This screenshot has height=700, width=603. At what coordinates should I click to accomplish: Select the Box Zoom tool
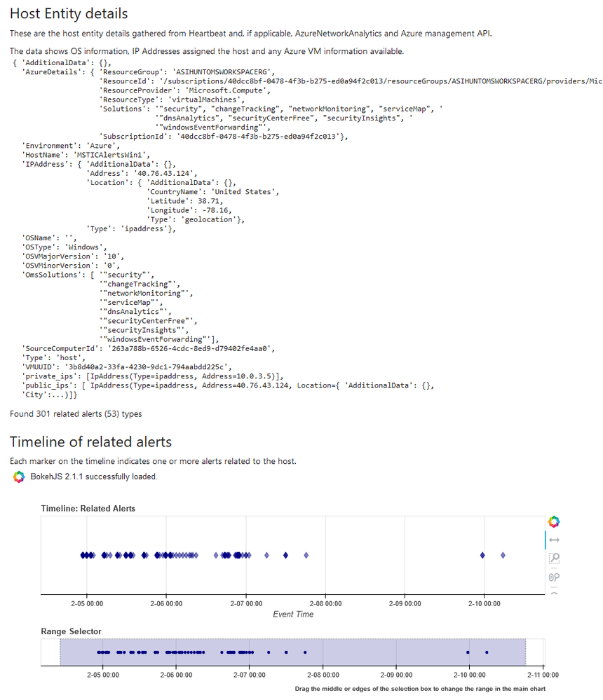click(555, 558)
